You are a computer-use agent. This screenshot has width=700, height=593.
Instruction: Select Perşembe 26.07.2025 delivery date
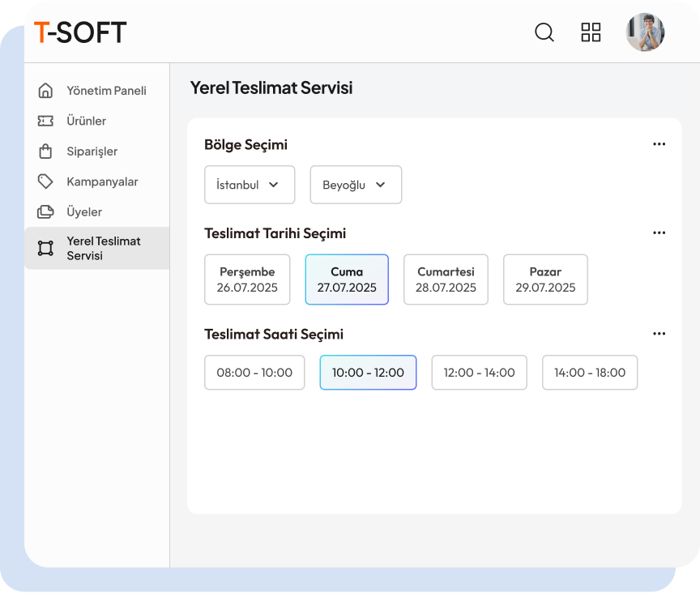247,279
